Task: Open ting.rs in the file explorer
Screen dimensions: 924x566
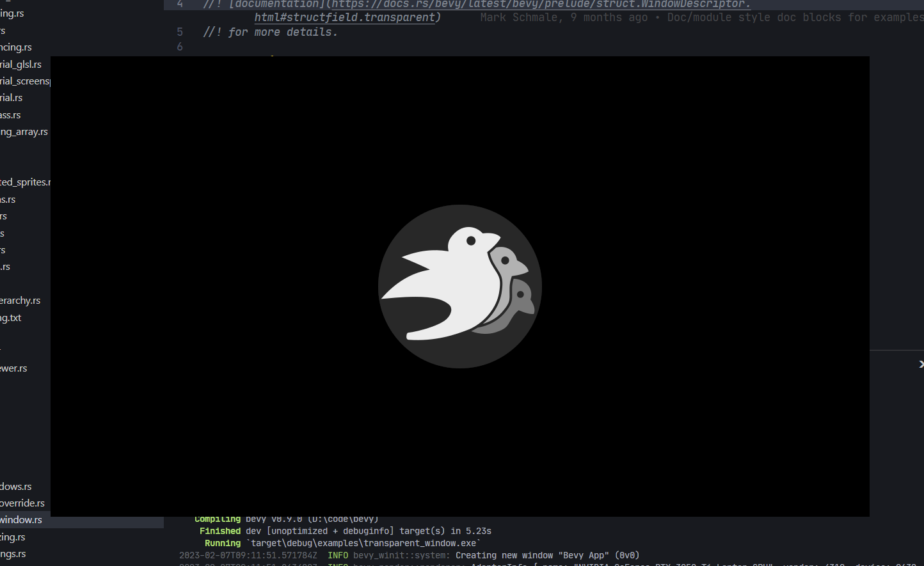Action: coord(13,537)
